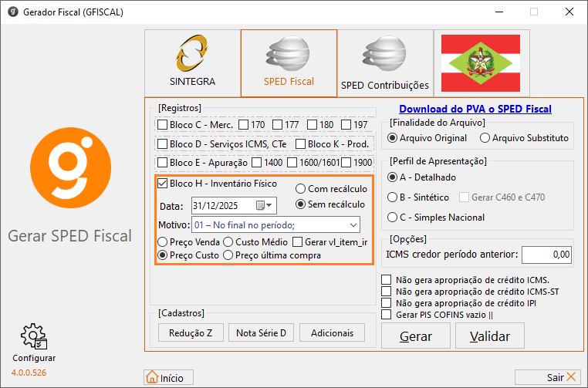Enable Bloco C - Merc. checkbox
The height and width of the screenshot is (388, 588).
pos(162,124)
